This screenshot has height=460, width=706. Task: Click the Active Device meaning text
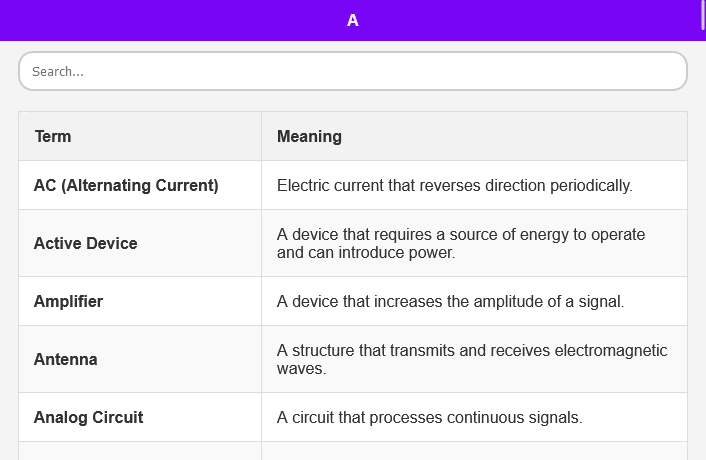coord(461,243)
